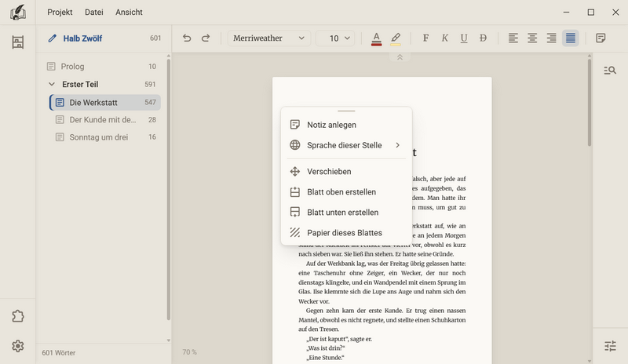Choose Notiz anlegen from context menu
Viewport: 628px width, 364px height.
pos(346,125)
